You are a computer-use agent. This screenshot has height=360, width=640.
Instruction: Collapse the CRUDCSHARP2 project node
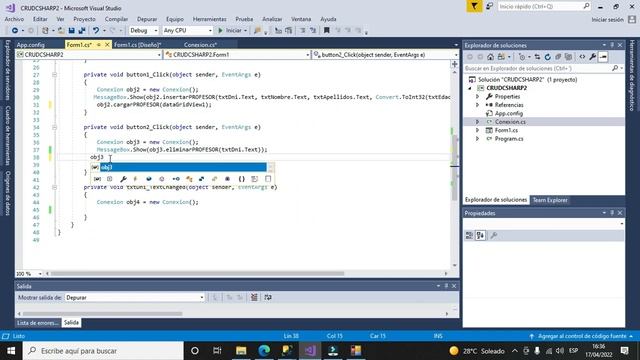[470, 88]
